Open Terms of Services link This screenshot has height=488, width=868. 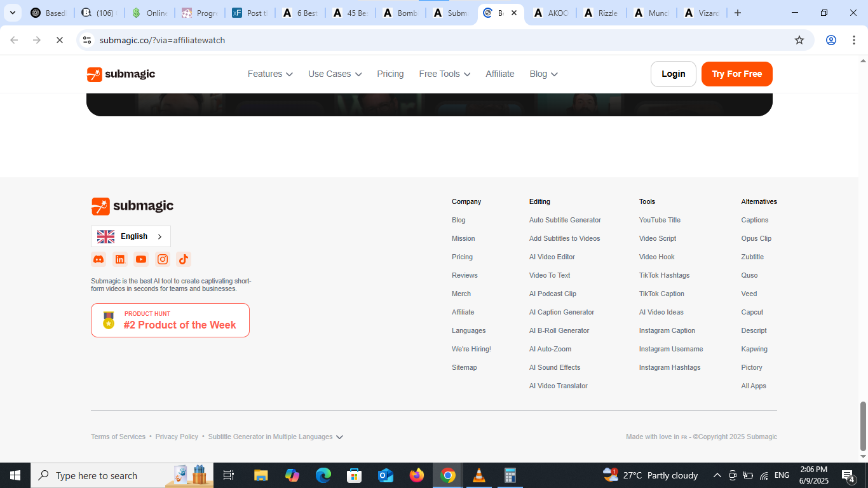pos(118,437)
